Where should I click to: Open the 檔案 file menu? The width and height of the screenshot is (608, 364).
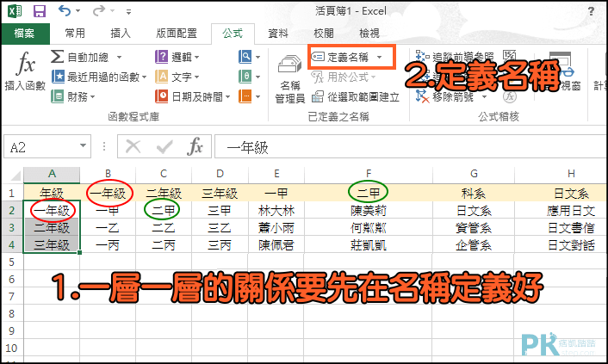pos(25,34)
